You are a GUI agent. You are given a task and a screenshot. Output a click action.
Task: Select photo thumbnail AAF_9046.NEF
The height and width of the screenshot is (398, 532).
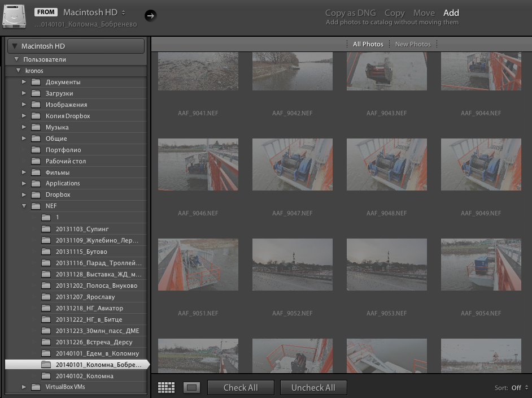tap(198, 165)
